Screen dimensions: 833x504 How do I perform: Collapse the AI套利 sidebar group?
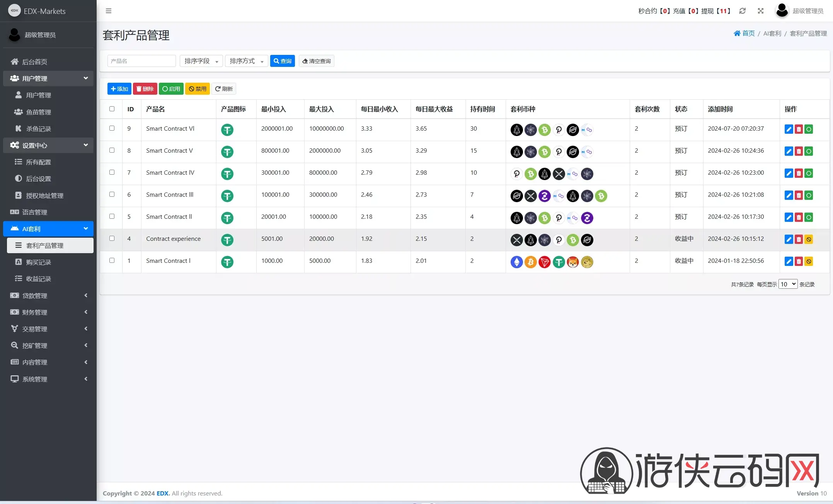48,229
